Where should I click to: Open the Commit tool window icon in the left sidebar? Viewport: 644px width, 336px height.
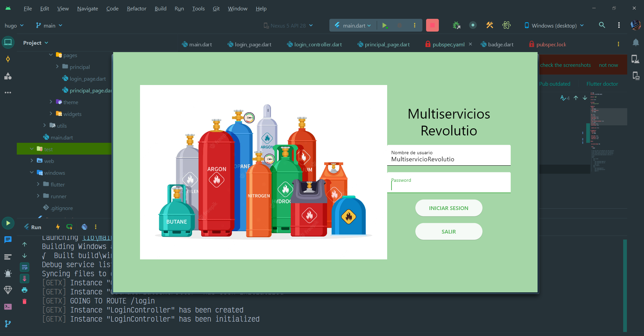click(x=8, y=59)
